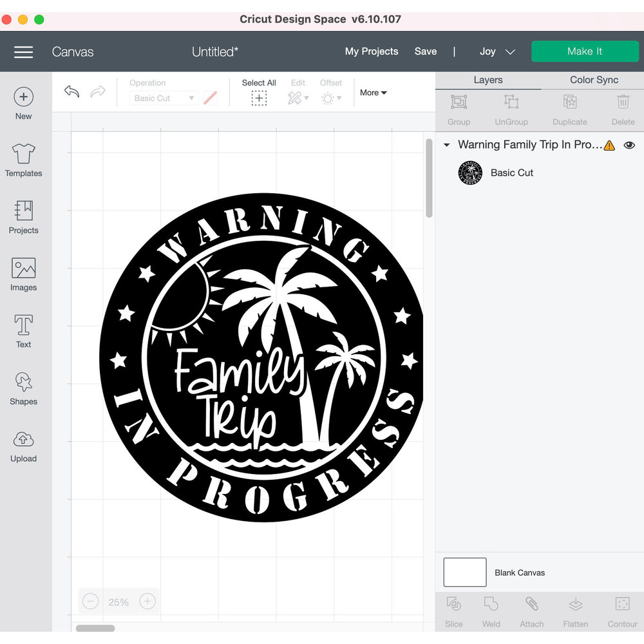Open the Text tool
This screenshot has height=644, width=644.
click(x=23, y=330)
